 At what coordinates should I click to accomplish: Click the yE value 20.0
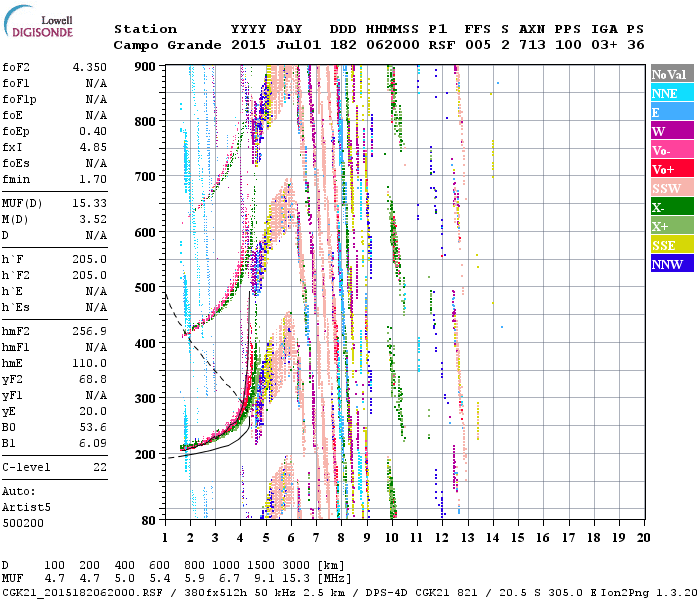(93, 412)
